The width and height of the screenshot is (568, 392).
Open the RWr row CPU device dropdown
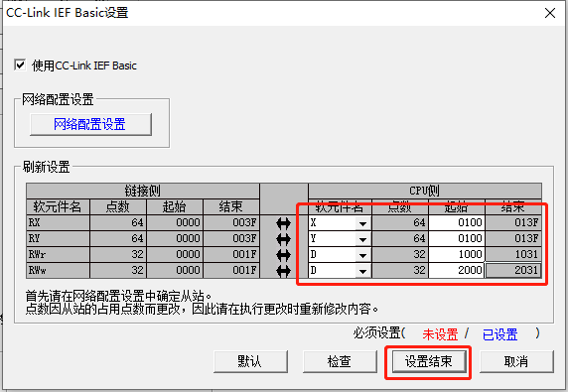(x=362, y=255)
